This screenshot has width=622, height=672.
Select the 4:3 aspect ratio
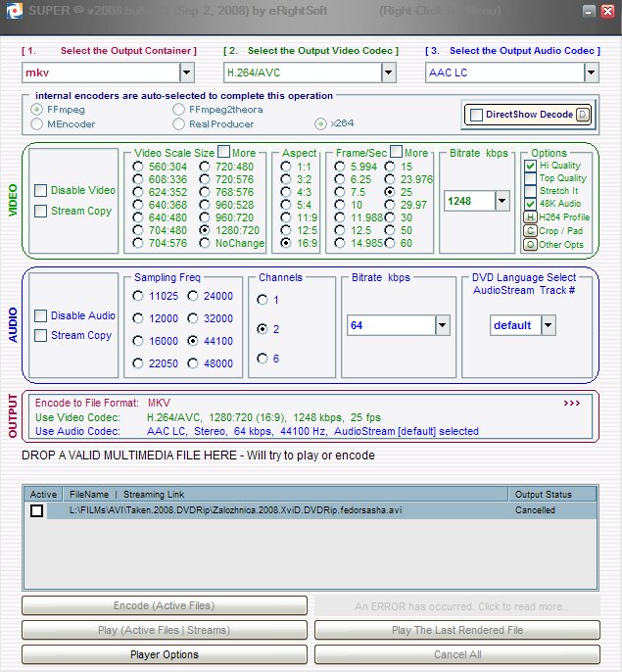pyautogui.click(x=285, y=192)
